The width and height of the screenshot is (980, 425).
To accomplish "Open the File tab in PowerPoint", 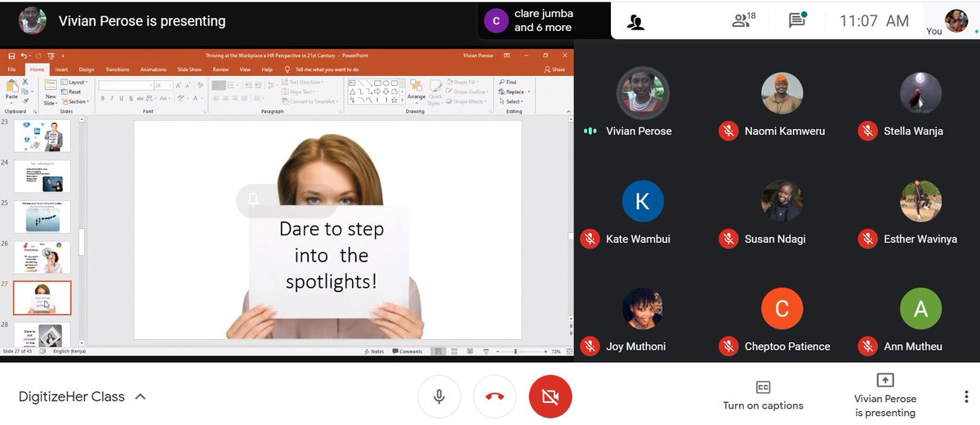I will tap(11, 69).
